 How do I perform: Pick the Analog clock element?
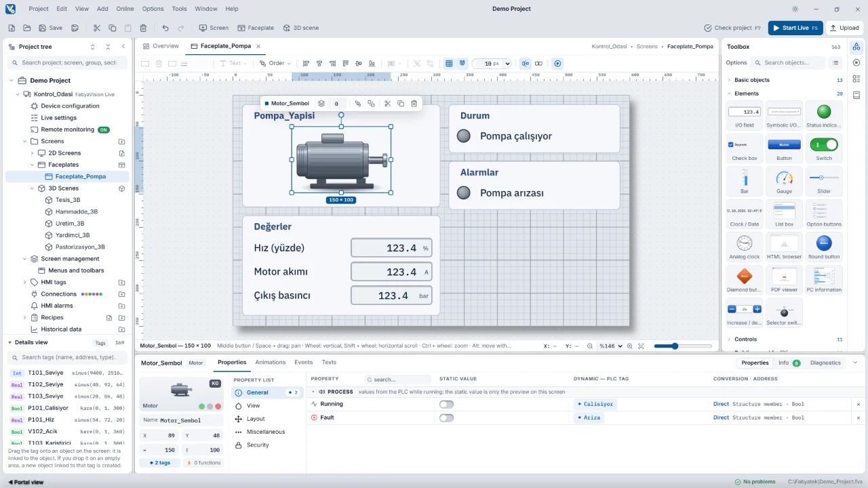pos(744,247)
